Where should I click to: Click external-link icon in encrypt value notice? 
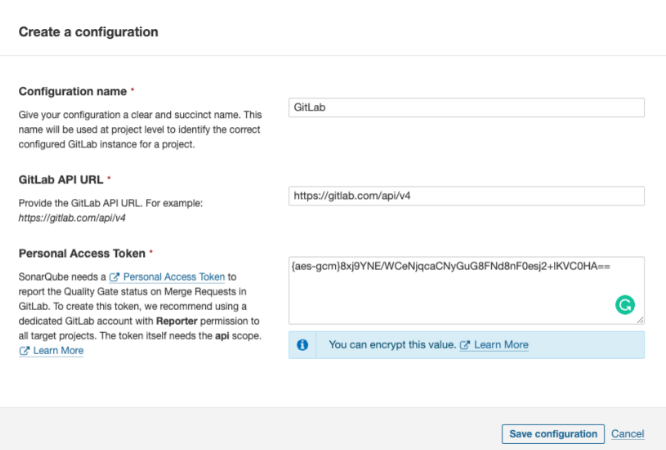465,345
